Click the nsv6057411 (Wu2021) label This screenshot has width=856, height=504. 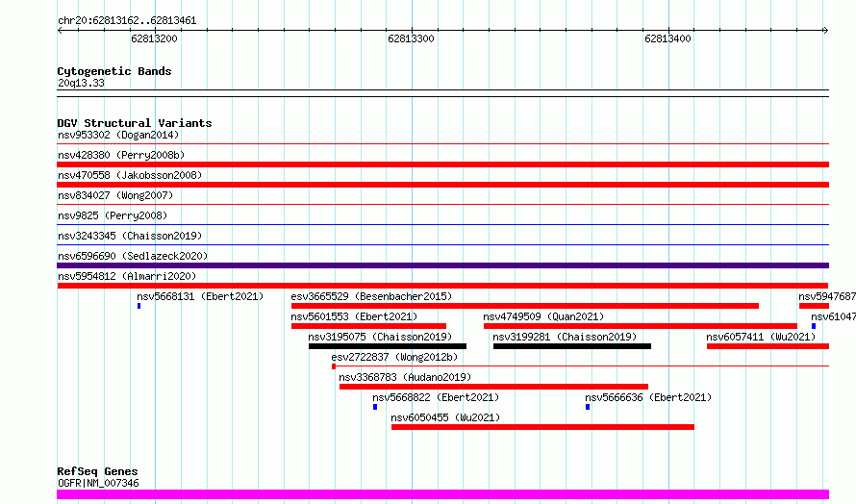point(761,337)
